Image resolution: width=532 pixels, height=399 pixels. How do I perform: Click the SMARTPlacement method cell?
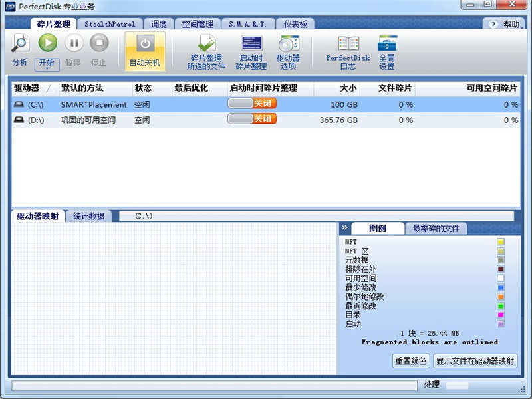click(94, 105)
